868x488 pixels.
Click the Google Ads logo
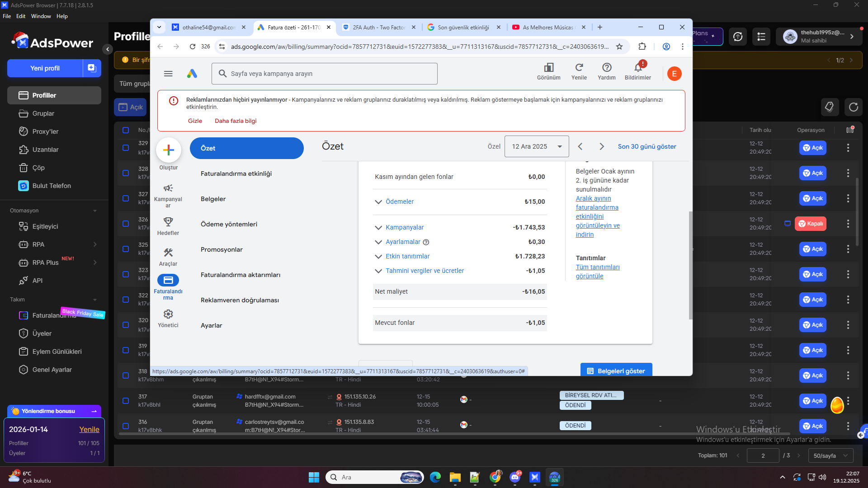(192, 74)
